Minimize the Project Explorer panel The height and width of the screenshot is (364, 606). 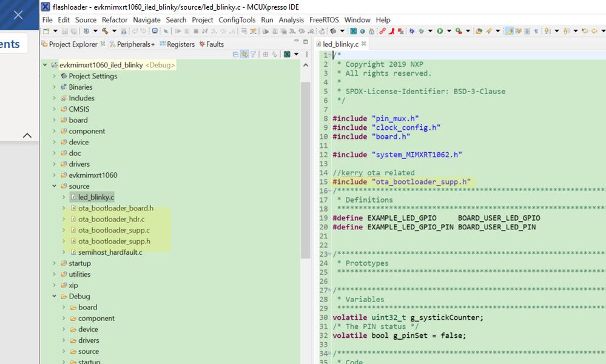pyautogui.click(x=297, y=41)
